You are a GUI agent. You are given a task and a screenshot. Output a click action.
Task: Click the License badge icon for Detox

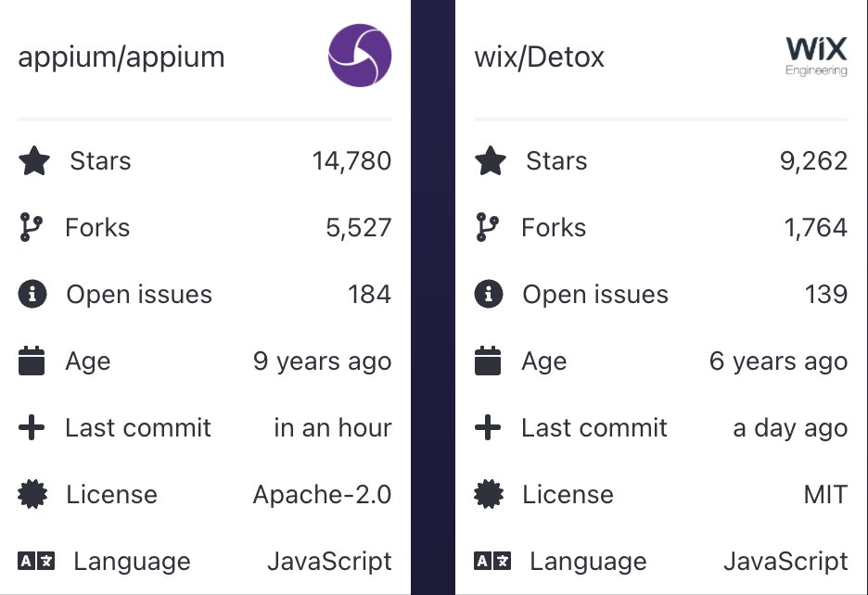489,494
